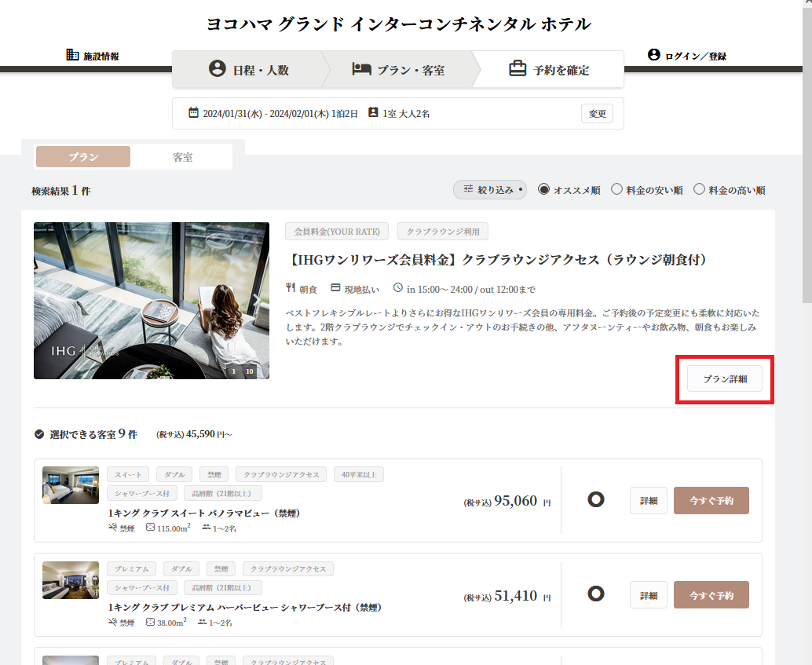
Task: Click the ログイン／登録 link
Action: 687,56
